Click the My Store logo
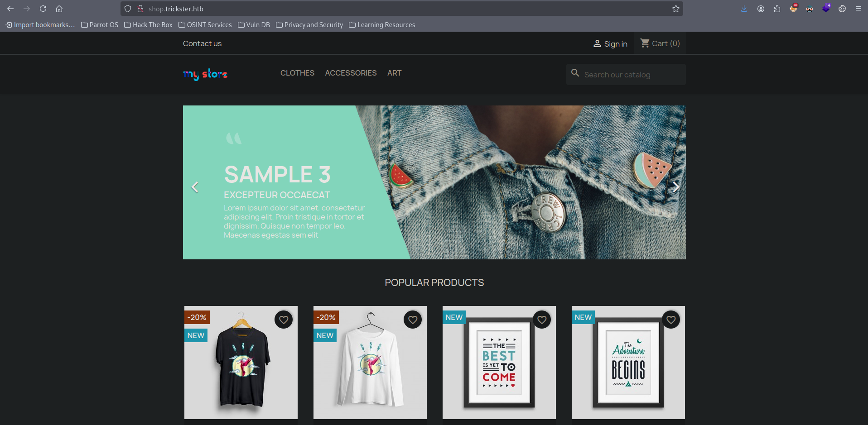 (x=205, y=74)
